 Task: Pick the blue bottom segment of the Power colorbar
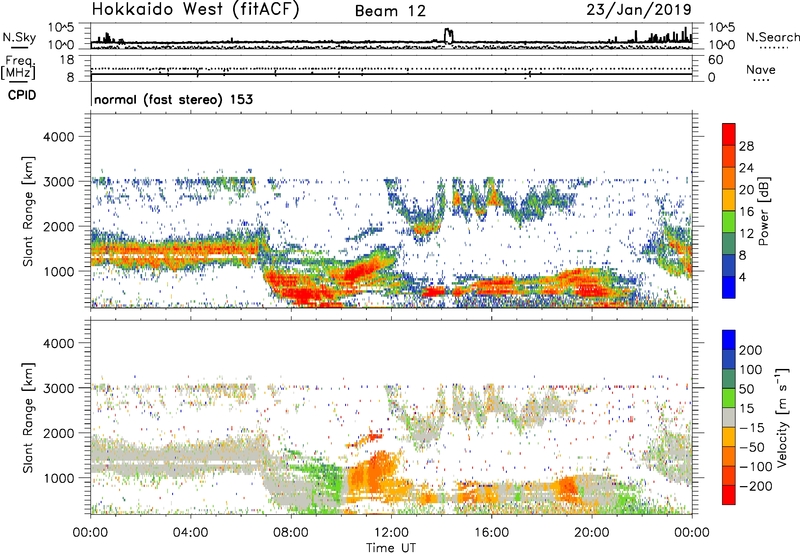[x=729, y=287]
